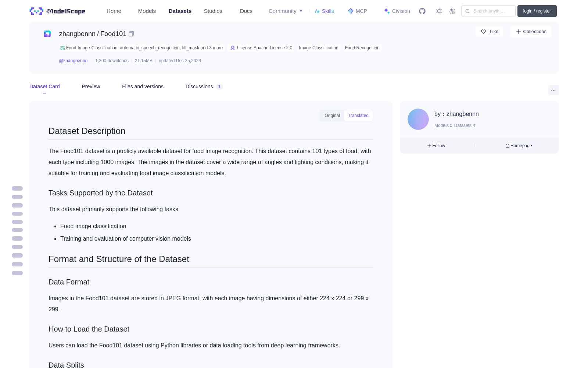Open the Skills navigation icon link

coord(324,11)
